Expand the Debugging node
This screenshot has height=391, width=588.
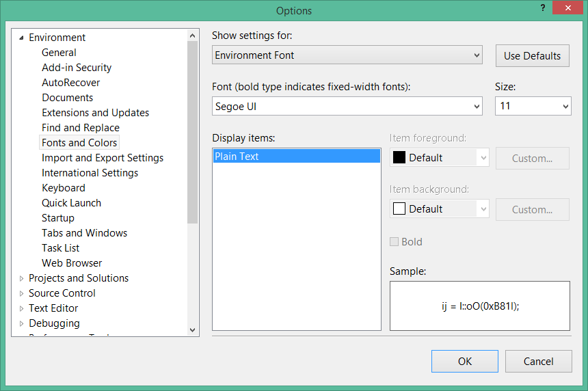(x=21, y=323)
